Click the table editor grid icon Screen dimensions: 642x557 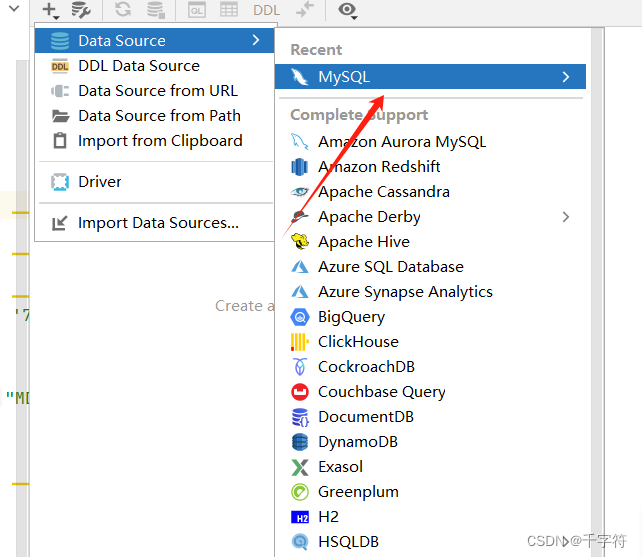click(x=229, y=9)
